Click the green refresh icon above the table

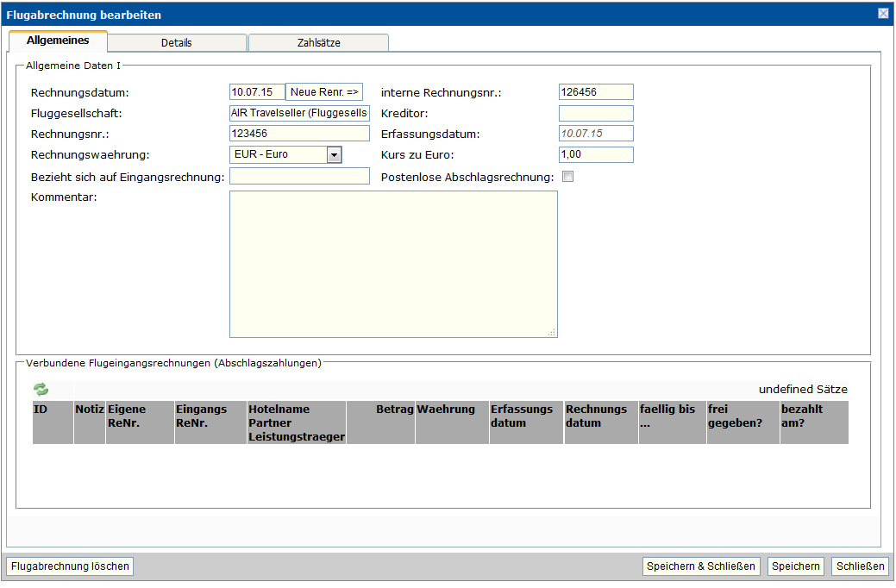(41, 390)
